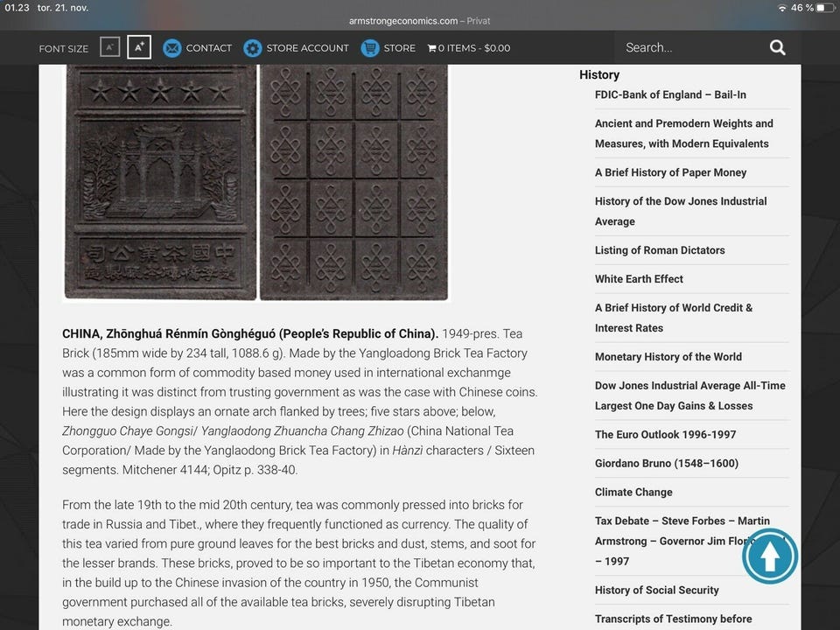Open The Euro Outlook 1996-1997 link

[x=665, y=435]
